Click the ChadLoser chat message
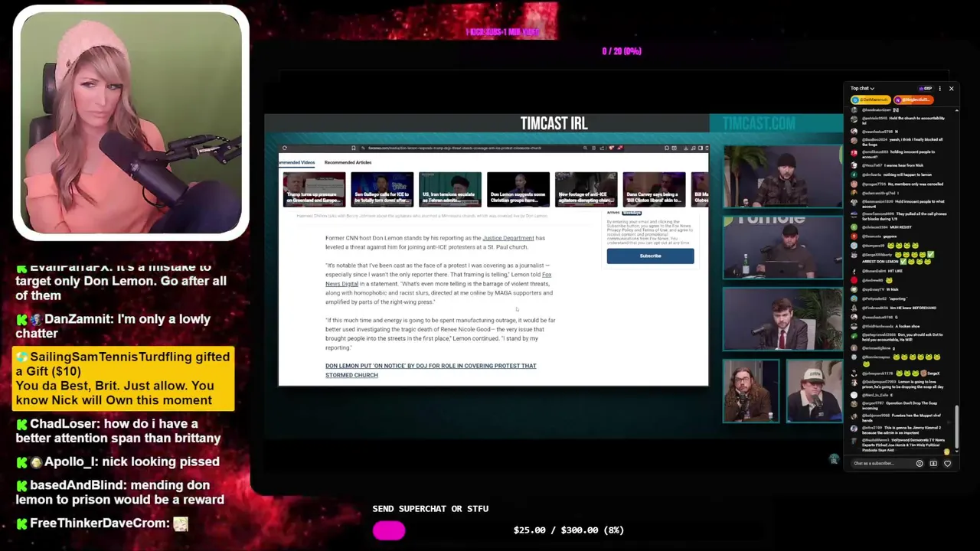Image resolution: width=980 pixels, height=551 pixels. coord(119,431)
